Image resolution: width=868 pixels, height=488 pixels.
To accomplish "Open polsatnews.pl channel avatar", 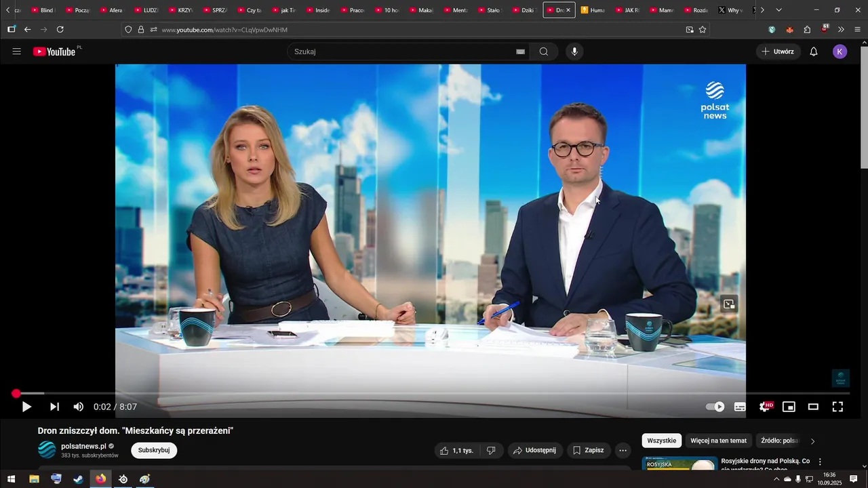I will coord(47,449).
